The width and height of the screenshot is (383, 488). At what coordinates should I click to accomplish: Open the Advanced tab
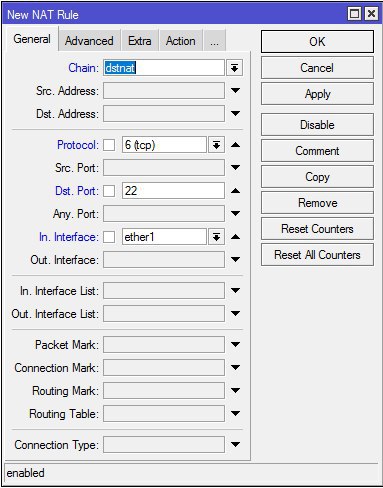tap(89, 41)
